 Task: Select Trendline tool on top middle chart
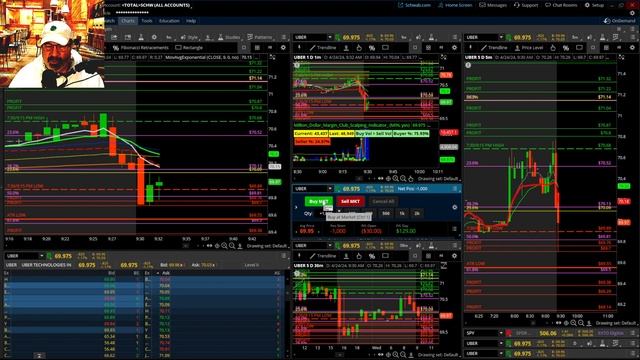click(323, 48)
